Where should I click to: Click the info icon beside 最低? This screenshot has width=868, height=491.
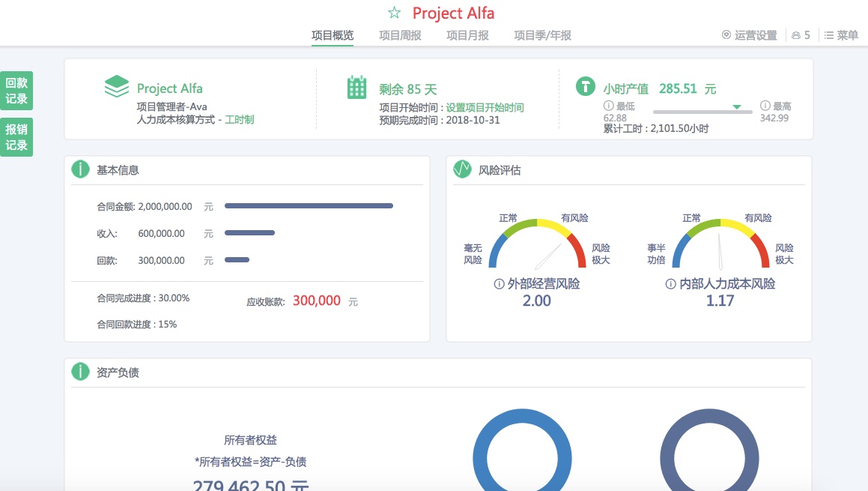pyautogui.click(x=608, y=106)
